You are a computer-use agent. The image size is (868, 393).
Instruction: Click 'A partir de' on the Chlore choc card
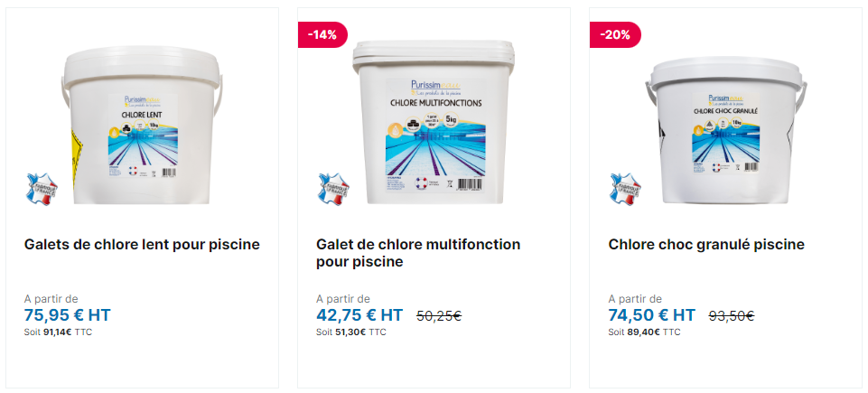(635, 299)
